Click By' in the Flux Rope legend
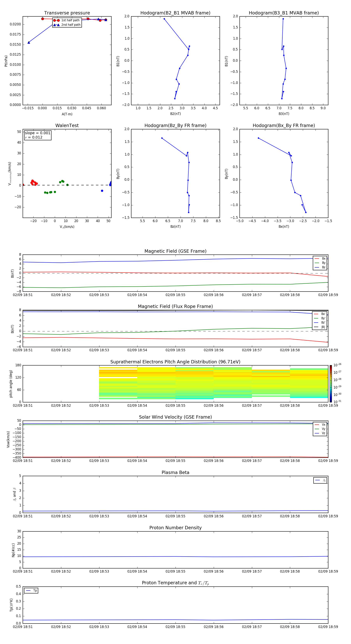This screenshot has height=644, width=351. (323, 318)
